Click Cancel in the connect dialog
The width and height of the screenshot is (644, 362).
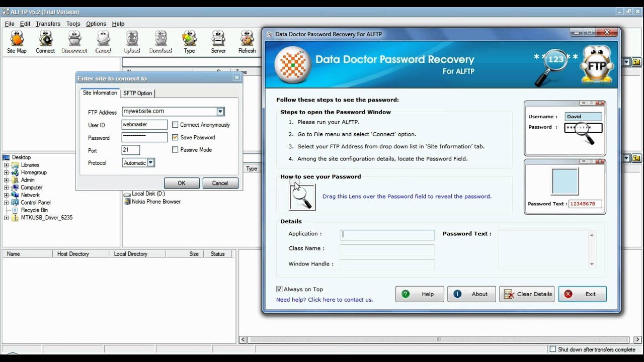pos(220,183)
